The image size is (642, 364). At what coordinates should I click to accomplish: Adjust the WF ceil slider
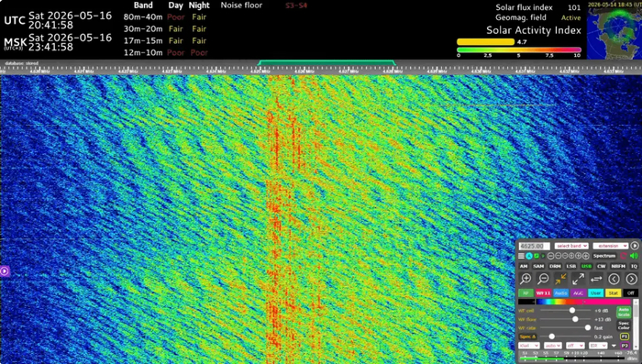(x=566, y=310)
